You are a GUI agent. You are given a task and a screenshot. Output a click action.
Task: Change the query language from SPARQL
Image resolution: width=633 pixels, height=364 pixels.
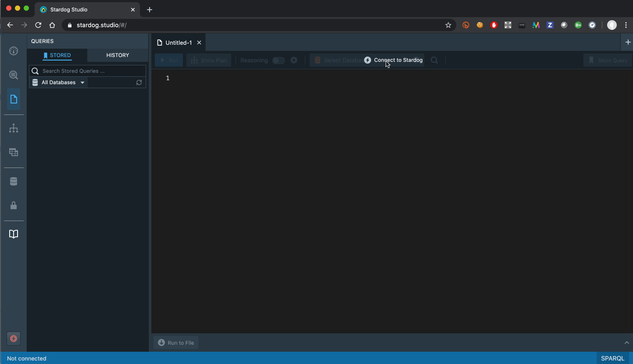612,358
